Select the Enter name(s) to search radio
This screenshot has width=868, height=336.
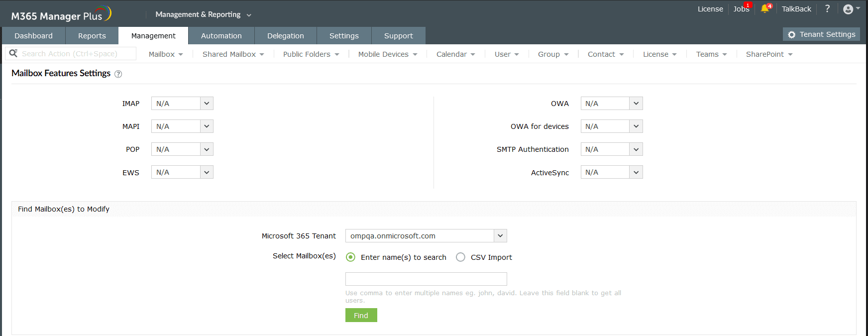(x=351, y=257)
